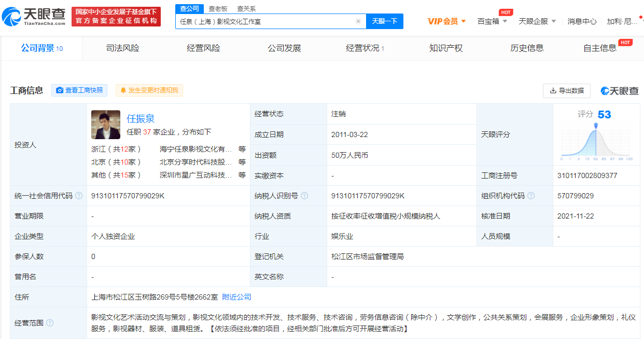Image resolution: width=644 pixels, height=339 pixels.
Task: Click the 37 companies count number
Action: coord(147,132)
